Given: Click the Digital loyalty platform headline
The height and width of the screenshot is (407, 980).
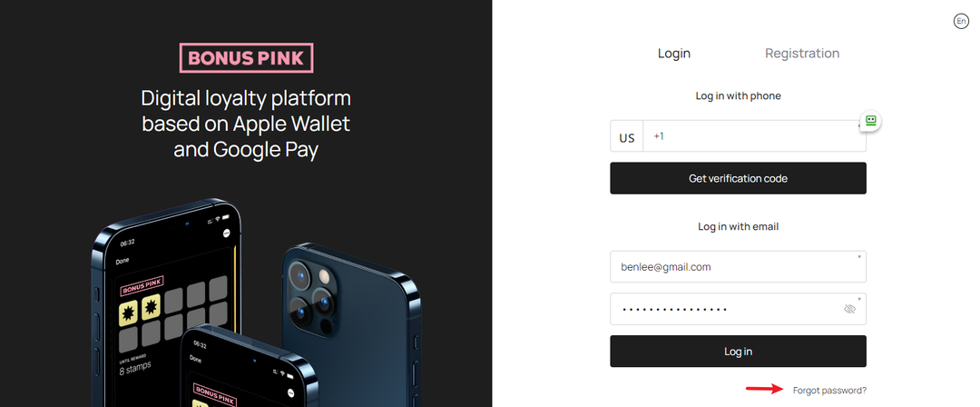Looking at the screenshot, I should (246, 124).
